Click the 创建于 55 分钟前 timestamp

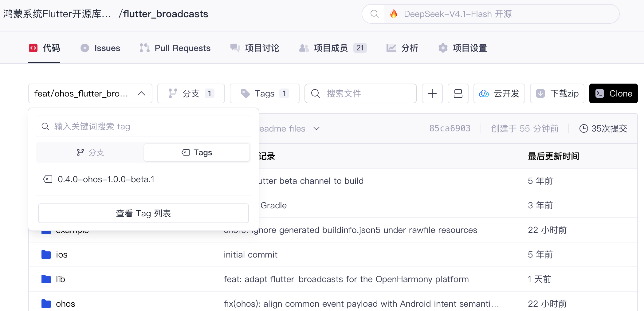pos(525,128)
